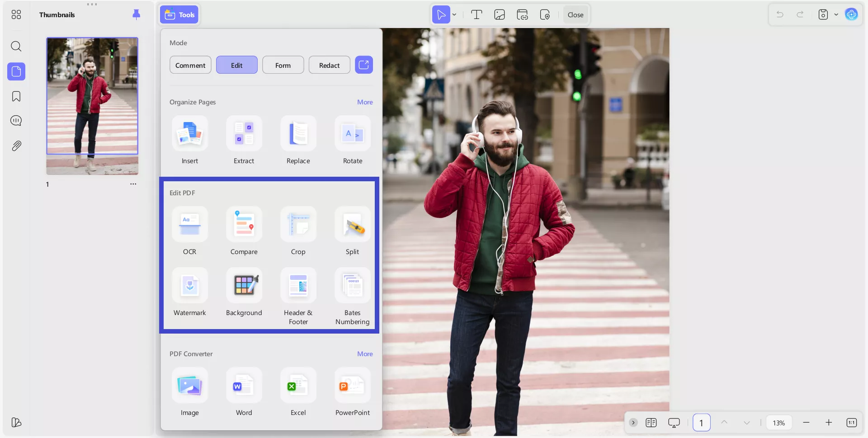
Task: Open the attachments panel paperclip icon
Action: point(16,146)
